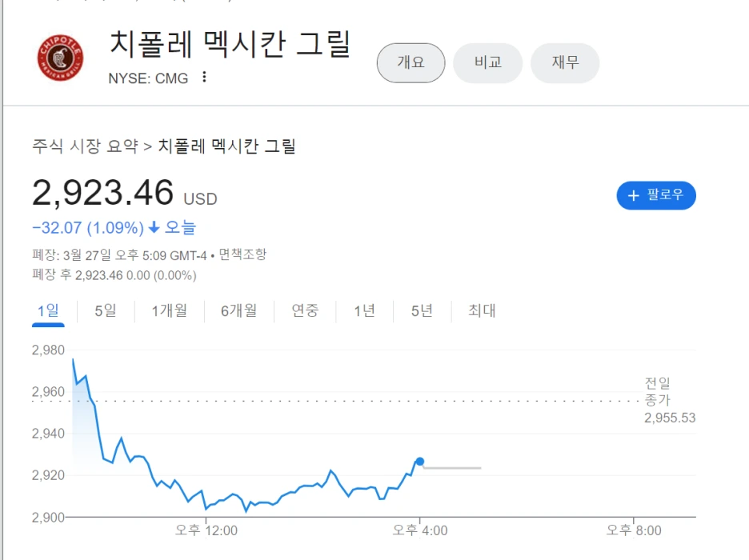Click the 치폴레 멕시칸 그릴 heading
Screen dimensions: 749x560
[x=230, y=43]
